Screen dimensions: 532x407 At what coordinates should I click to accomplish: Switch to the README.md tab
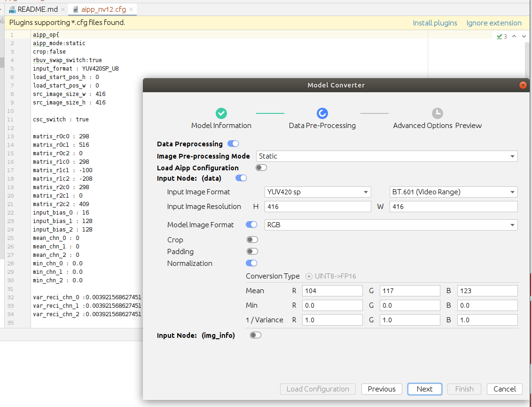pyautogui.click(x=37, y=9)
